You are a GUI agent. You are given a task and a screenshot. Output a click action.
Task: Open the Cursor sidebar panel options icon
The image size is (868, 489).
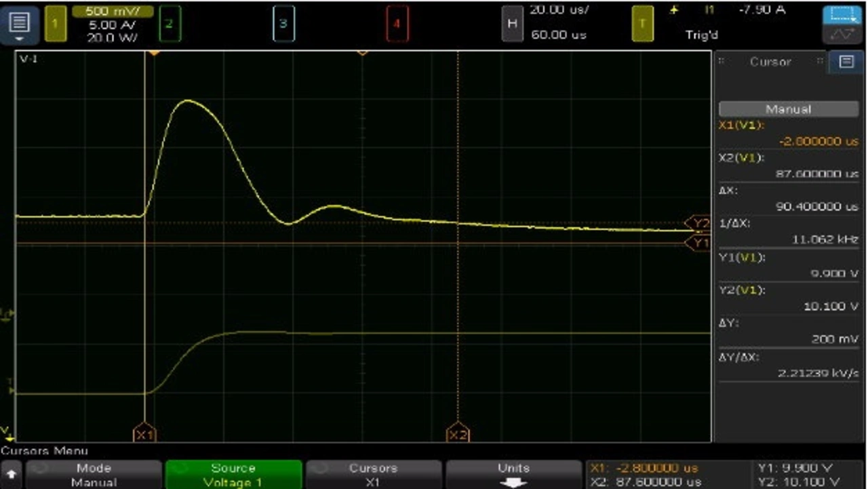[846, 62]
